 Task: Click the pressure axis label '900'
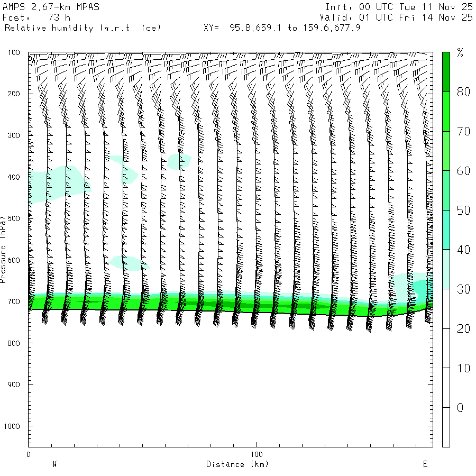14,385
